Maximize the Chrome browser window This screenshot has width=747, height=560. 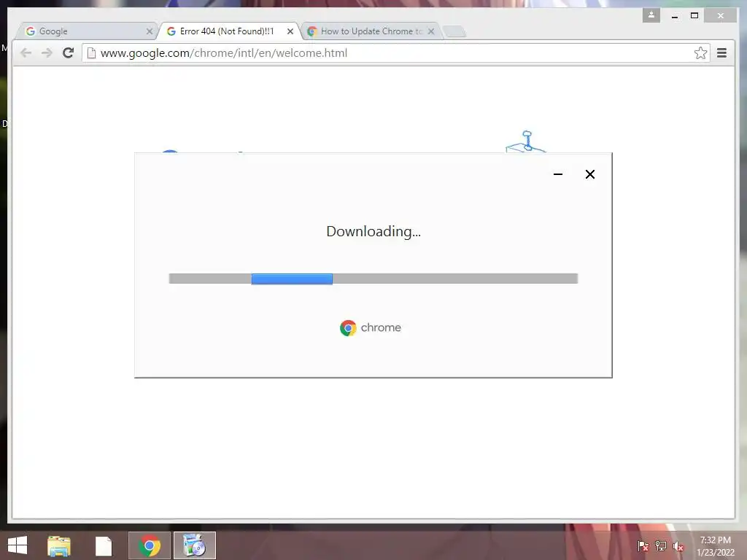pos(694,16)
